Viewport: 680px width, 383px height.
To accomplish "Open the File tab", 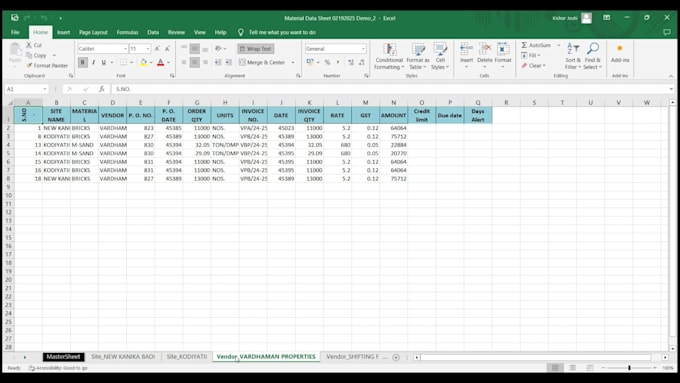I will pos(15,32).
